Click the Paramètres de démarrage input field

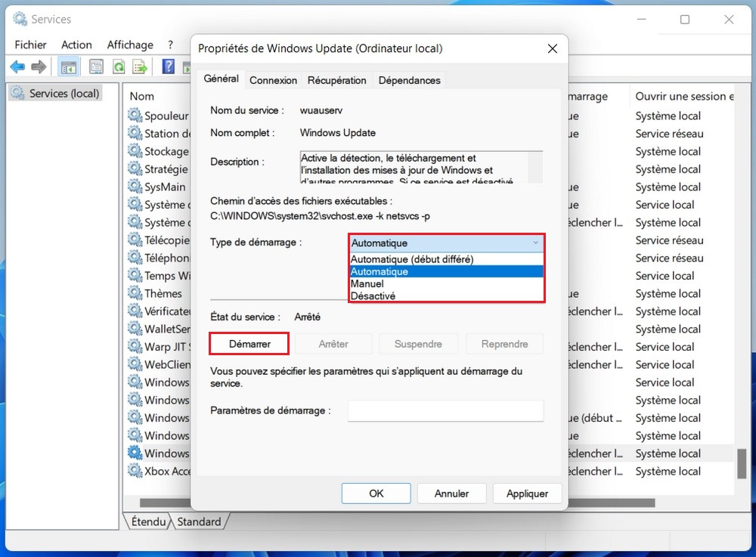point(445,410)
